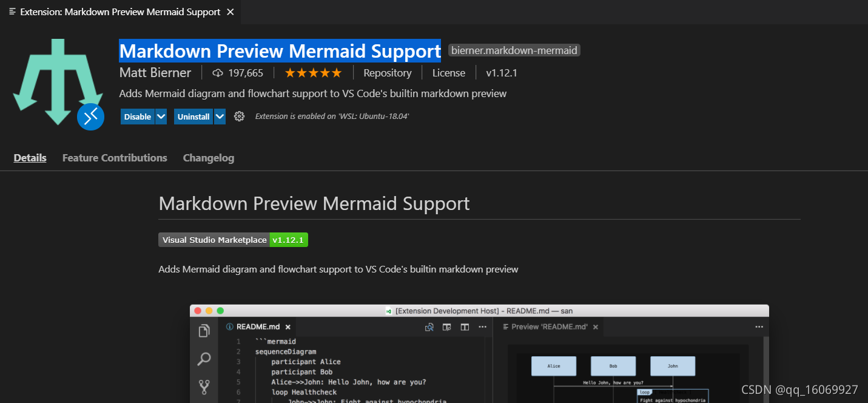Click the teal mermaid trident extension logo
Image resolution: width=868 pixels, height=403 pixels.
pos(58,83)
